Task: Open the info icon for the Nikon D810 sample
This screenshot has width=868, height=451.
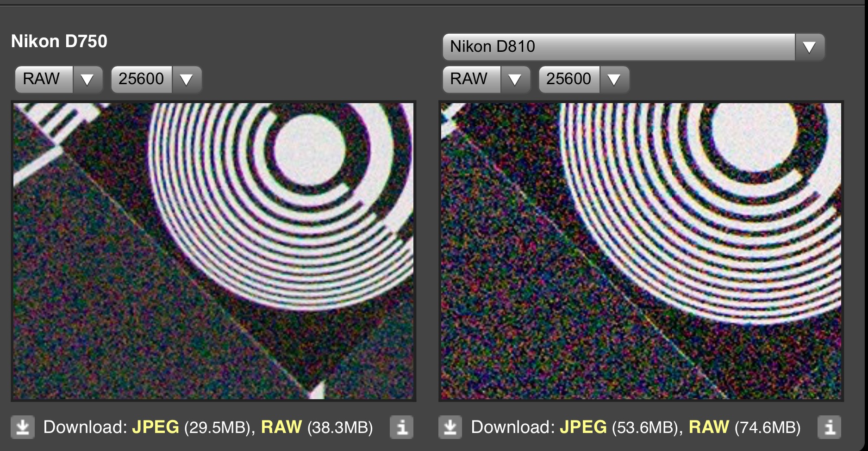Action: pyautogui.click(x=829, y=427)
